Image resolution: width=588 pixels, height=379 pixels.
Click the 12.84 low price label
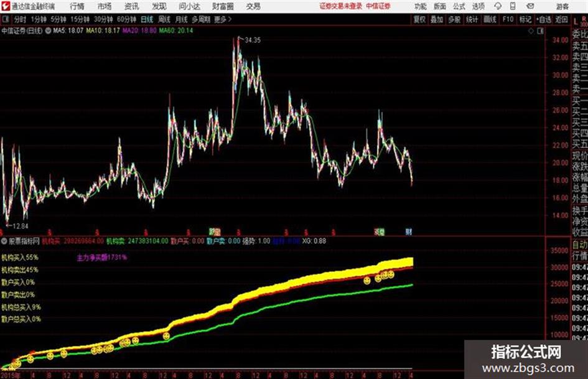(21, 226)
